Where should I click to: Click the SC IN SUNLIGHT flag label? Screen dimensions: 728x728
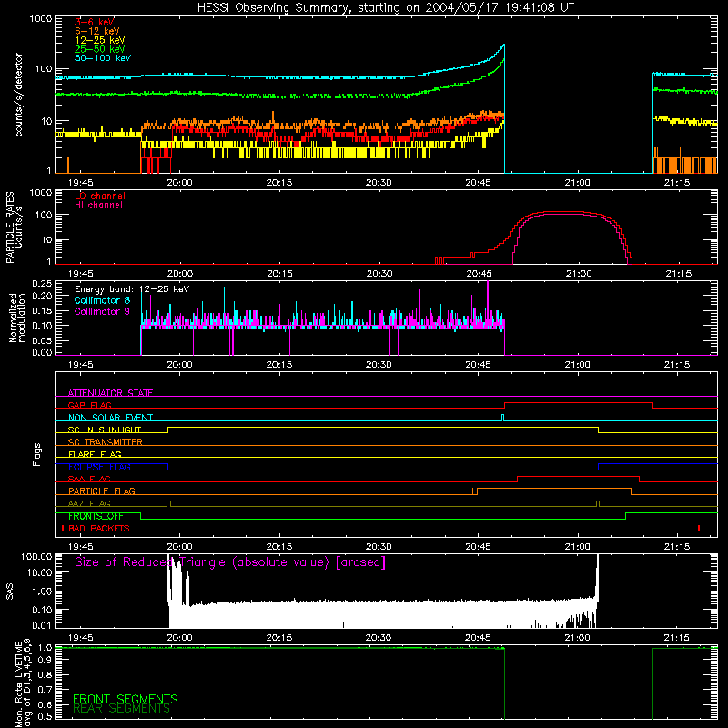[105, 430]
